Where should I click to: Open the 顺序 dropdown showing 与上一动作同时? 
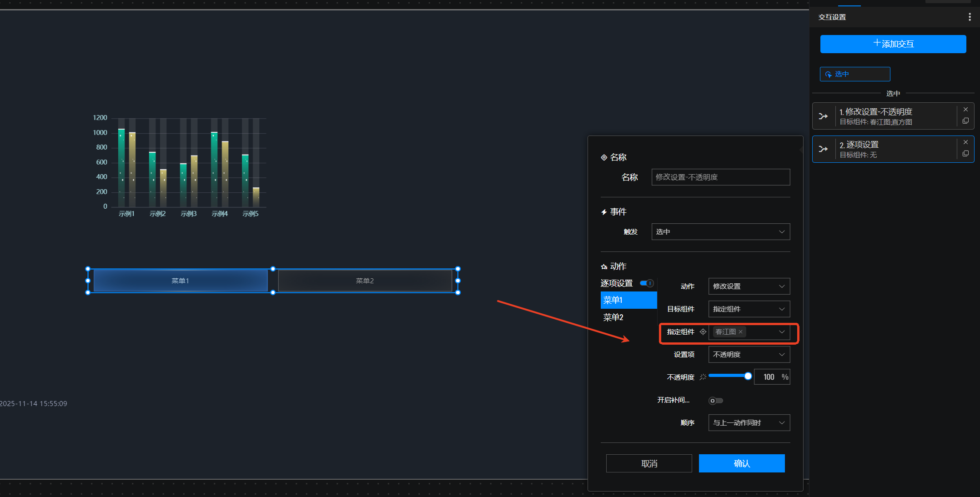coord(749,423)
